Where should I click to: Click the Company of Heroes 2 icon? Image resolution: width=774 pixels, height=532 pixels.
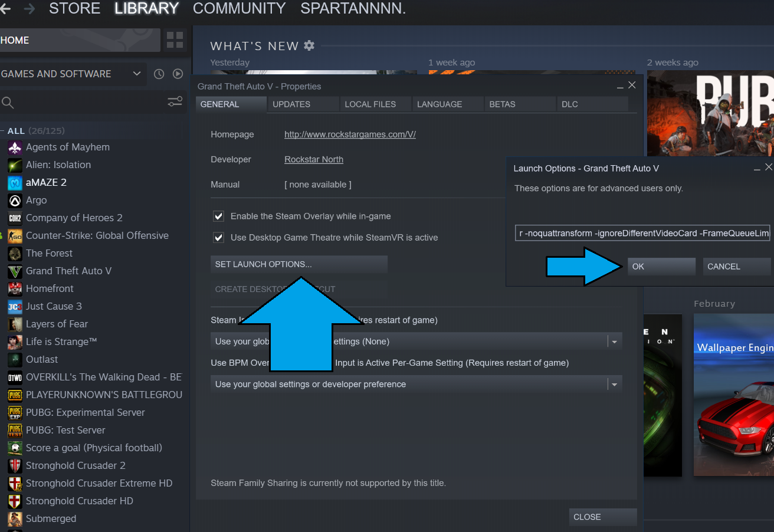pyautogui.click(x=15, y=218)
